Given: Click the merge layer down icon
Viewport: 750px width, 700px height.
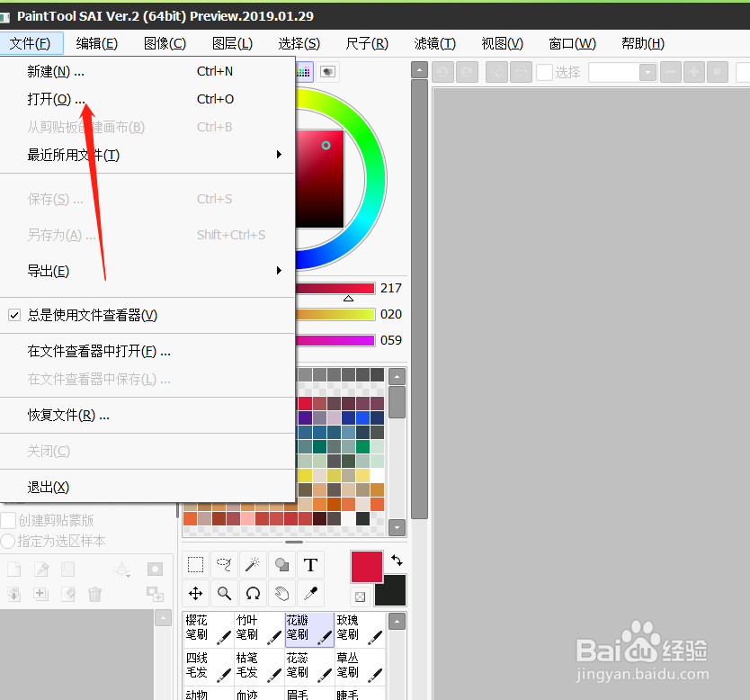Looking at the screenshot, I should [x=14, y=594].
